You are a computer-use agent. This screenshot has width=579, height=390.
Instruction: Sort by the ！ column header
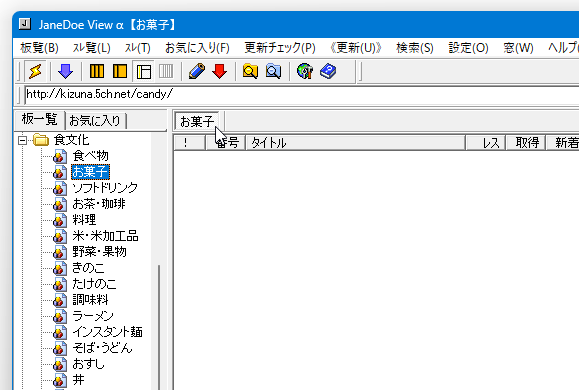click(189, 143)
